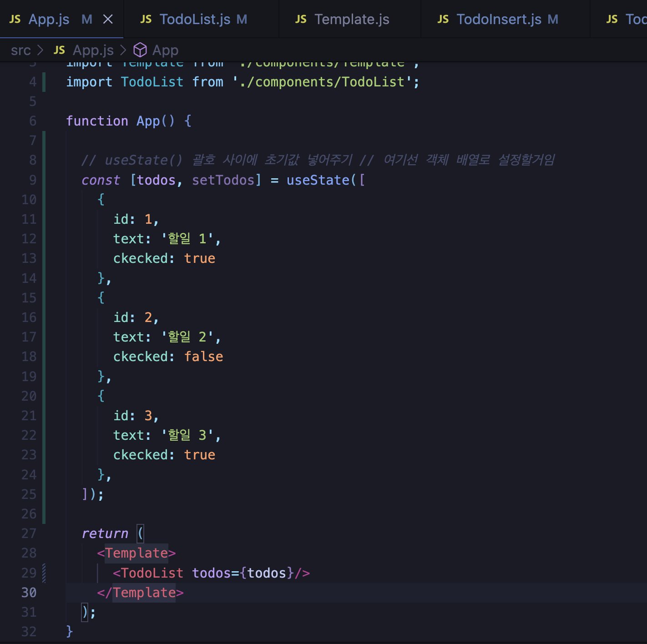Click the JS icon on TodoList.js tab
The height and width of the screenshot is (644, 647).
click(146, 19)
